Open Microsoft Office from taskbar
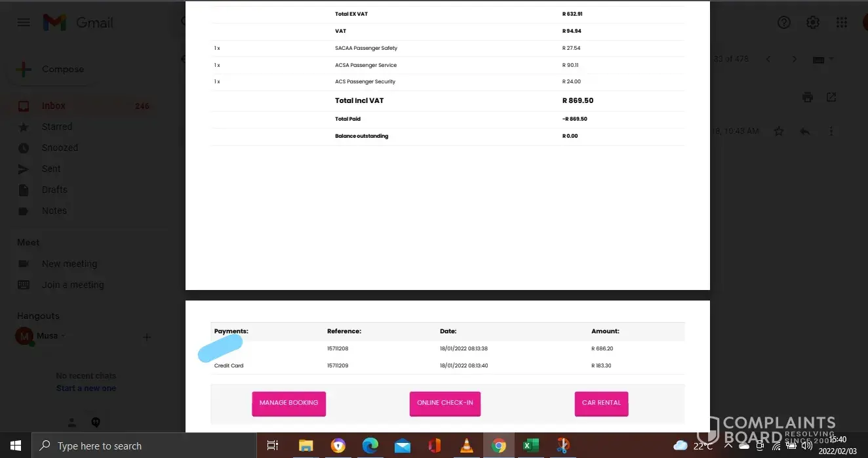Image resolution: width=868 pixels, height=458 pixels. coord(435,446)
